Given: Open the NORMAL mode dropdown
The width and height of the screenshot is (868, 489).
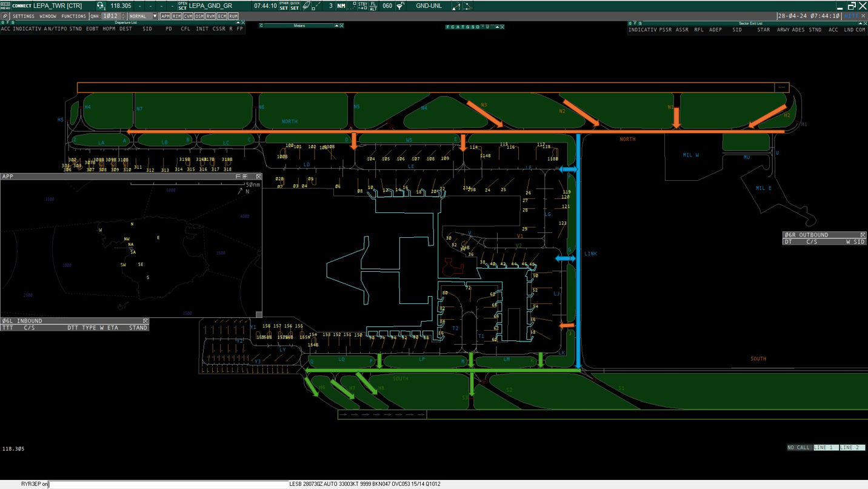Looking at the screenshot, I should pos(143,16).
